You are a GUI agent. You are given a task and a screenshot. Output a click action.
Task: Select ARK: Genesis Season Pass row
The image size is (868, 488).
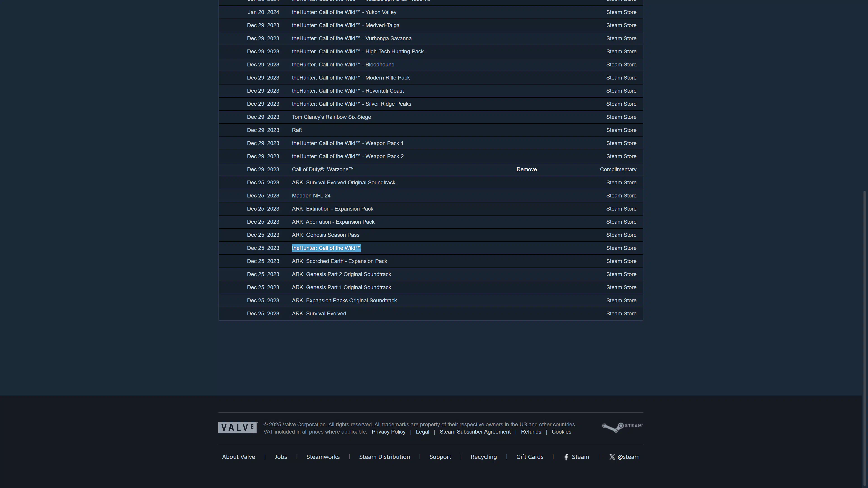(431, 235)
